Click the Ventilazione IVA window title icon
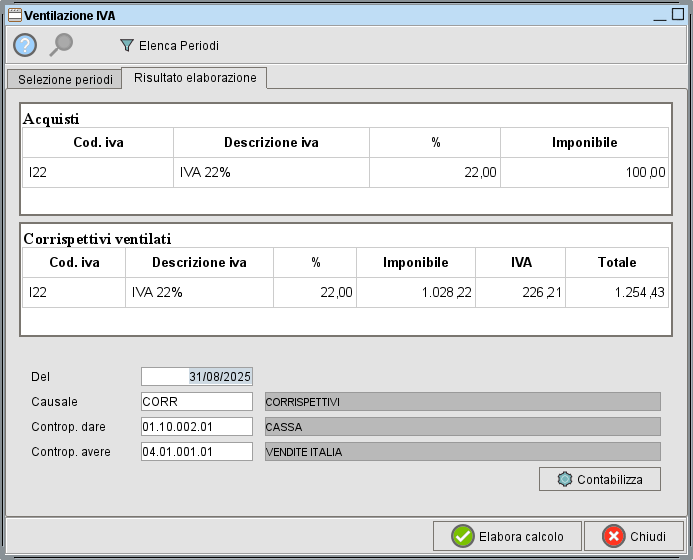 [x=15, y=15]
